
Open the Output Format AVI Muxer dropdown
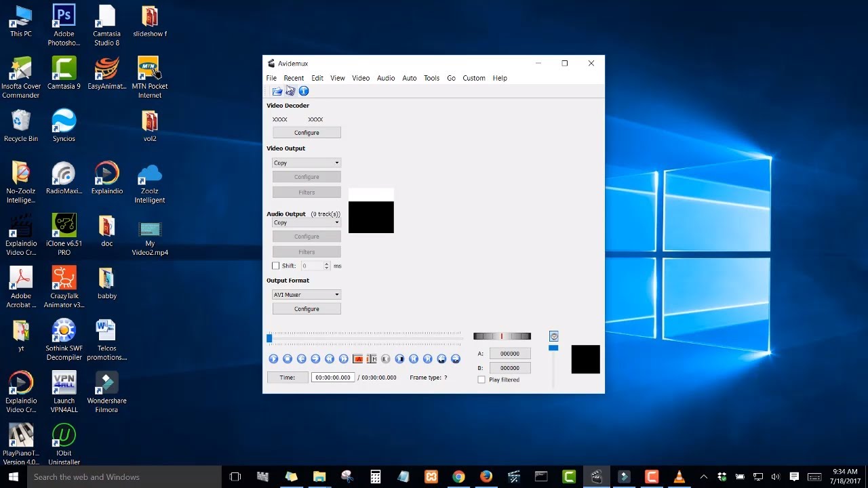click(x=307, y=294)
